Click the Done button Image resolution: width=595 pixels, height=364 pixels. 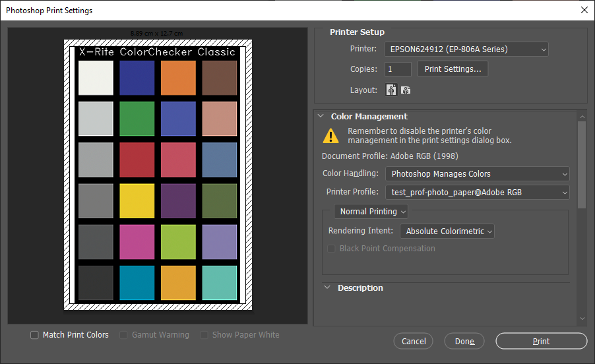point(464,342)
